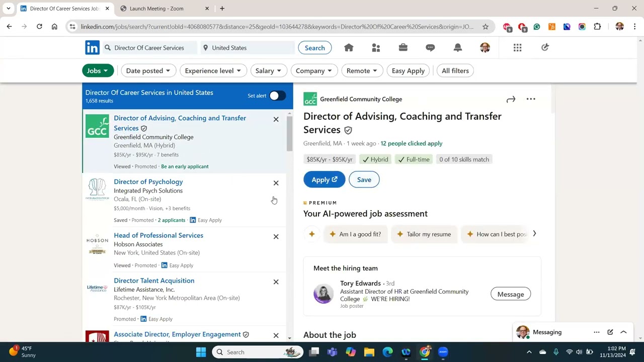Click the job keyword search field
The height and width of the screenshot is (362, 644).
tap(150, 48)
